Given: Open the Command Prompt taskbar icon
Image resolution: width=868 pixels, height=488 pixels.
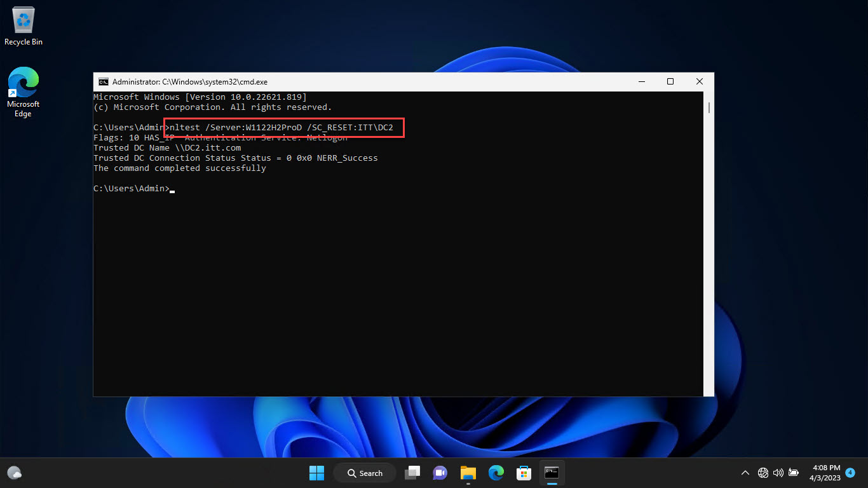Looking at the screenshot, I should pos(552,473).
